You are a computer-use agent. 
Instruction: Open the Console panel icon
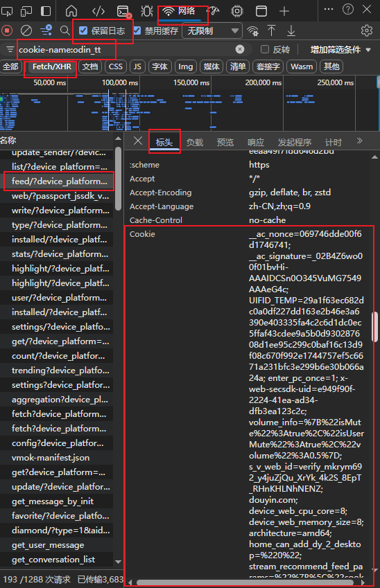click(123, 11)
